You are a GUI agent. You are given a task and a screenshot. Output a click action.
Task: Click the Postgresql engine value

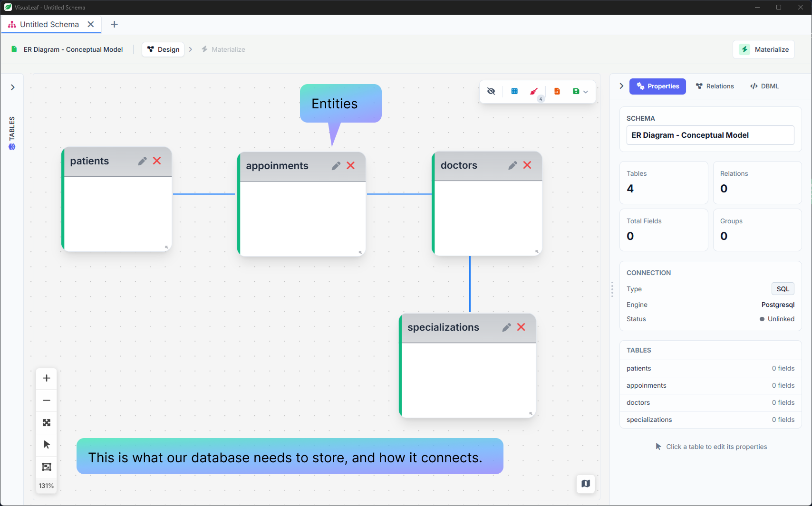(x=778, y=305)
